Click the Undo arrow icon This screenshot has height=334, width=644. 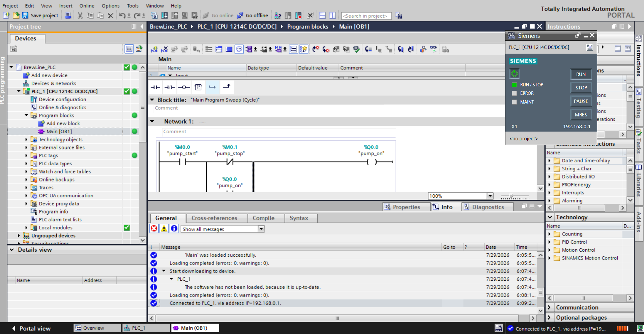(x=122, y=16)
